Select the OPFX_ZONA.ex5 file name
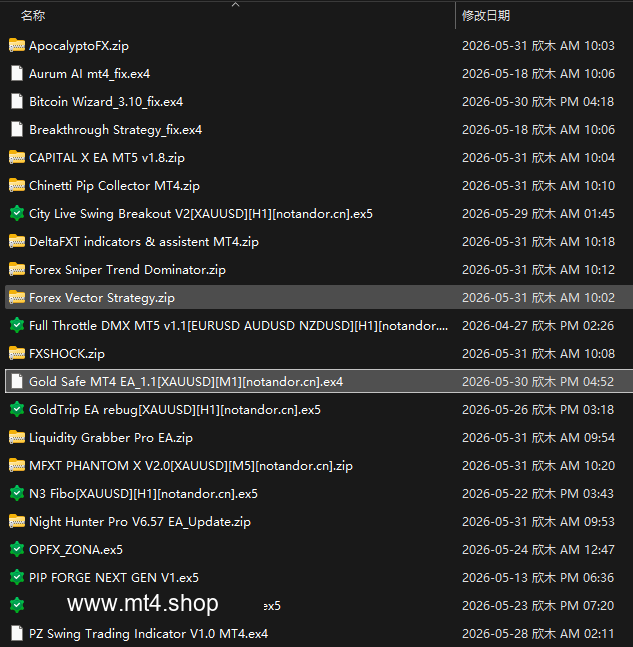This screenshot has width=633, height=647. 76,550
